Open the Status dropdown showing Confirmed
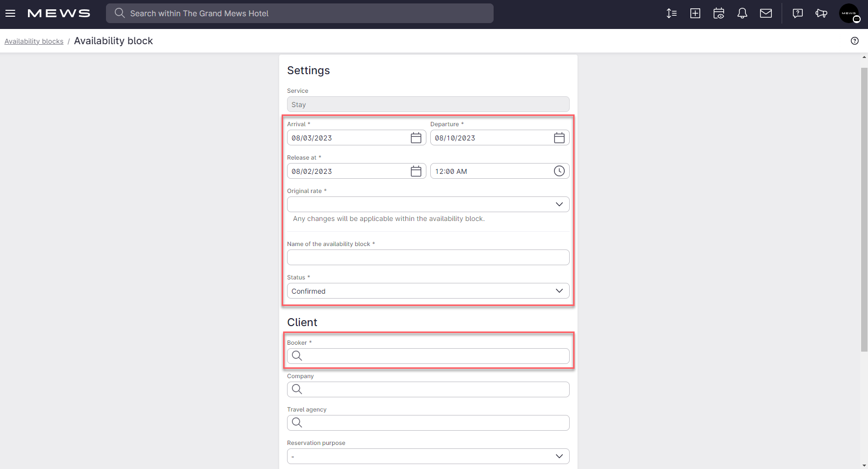The image size is (868, 469). point(559,290)
